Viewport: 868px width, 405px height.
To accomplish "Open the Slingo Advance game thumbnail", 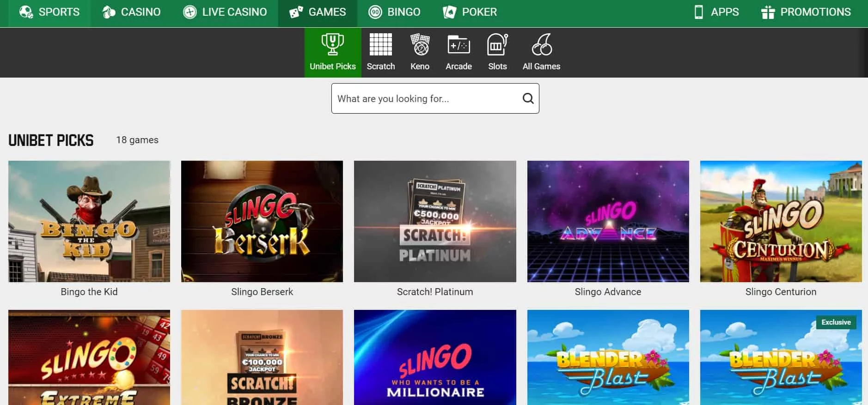I will click(608, 221).
